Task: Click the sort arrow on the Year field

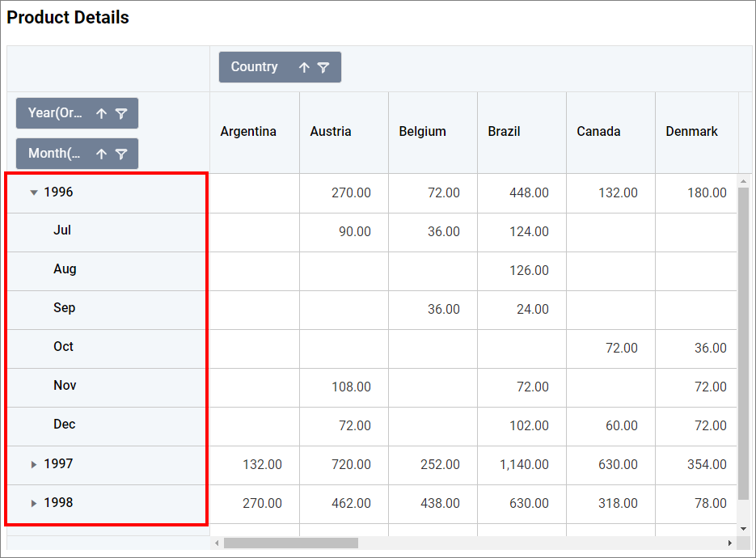Action: pos(101,113)
